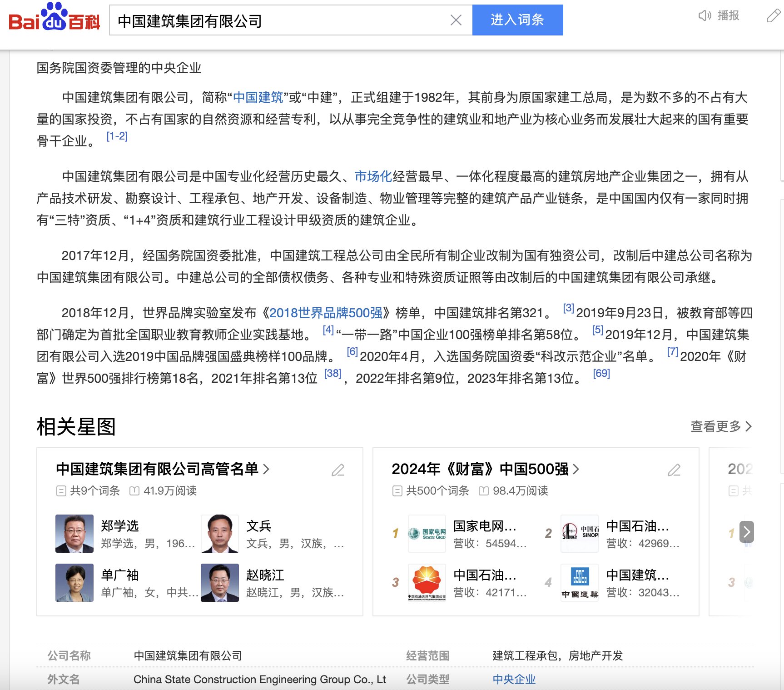
Task: Edit the 高管名单 card via pencil icon
Action: (338, 470)
